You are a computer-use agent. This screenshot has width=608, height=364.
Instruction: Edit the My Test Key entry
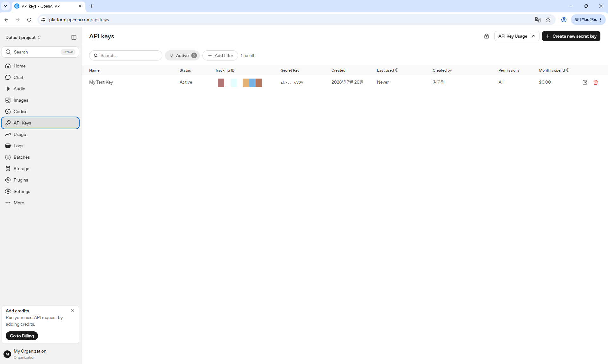coord(585,82)
